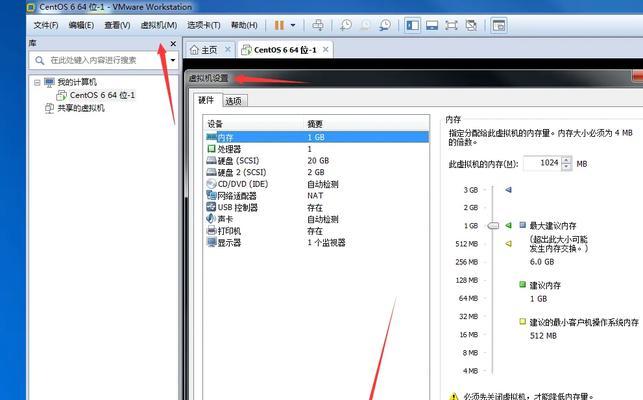Click the VMware Workstation title bar icon
The image size is (643, 400).
pyautogui.click(x=31, y=7)
